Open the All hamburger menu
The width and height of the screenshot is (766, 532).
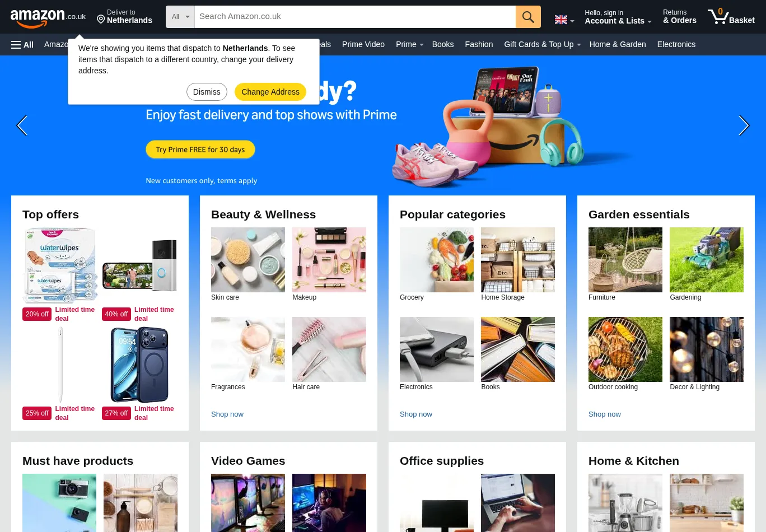coord(22,45)
